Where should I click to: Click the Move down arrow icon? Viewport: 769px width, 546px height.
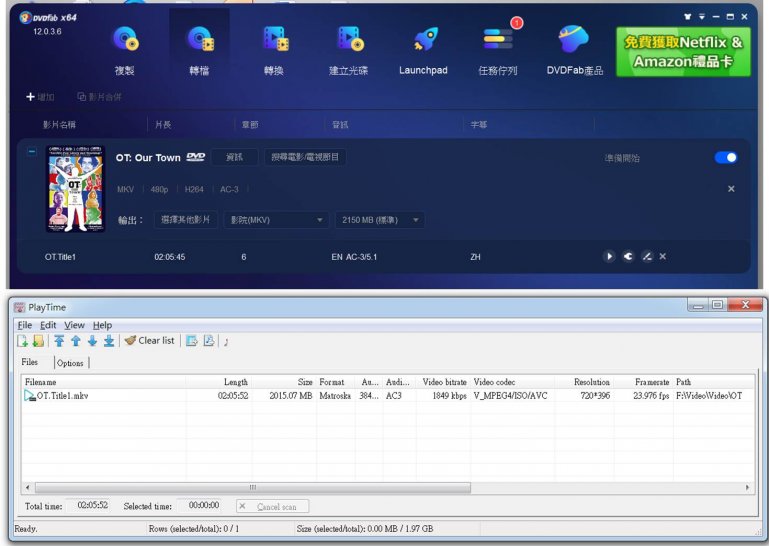92,340
